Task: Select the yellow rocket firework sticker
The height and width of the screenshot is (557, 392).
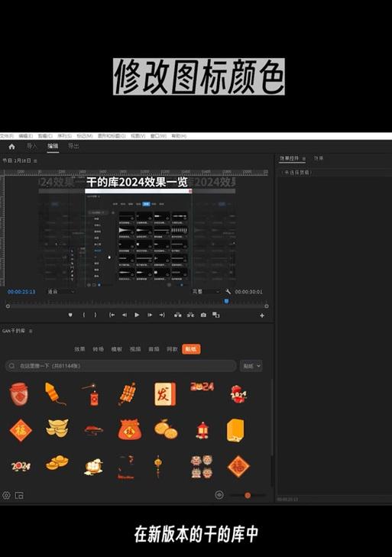Action: click(55, 393)
